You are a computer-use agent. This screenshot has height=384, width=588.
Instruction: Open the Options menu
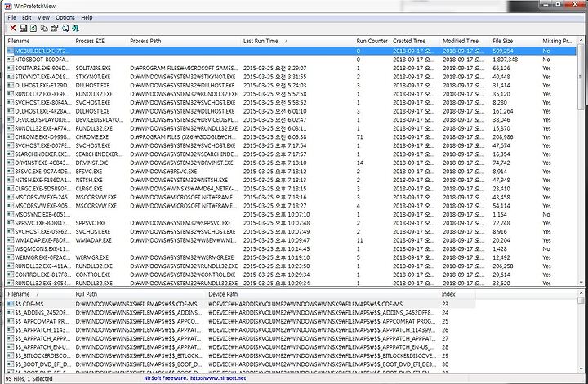(65, 18)
